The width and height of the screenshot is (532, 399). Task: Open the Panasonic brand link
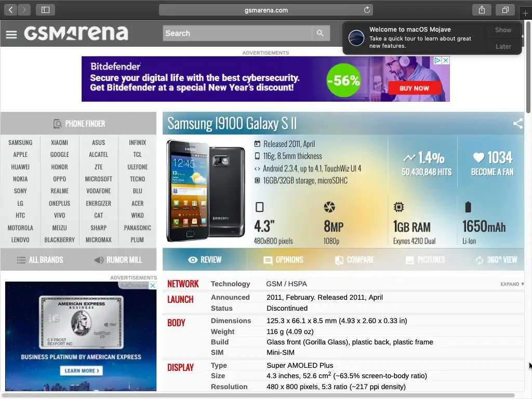tap(137, 228)
